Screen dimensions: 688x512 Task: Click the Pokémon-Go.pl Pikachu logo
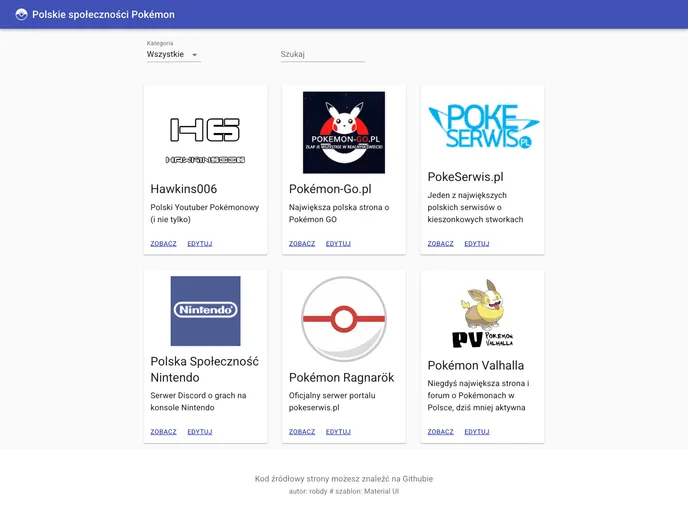(343, 133)
